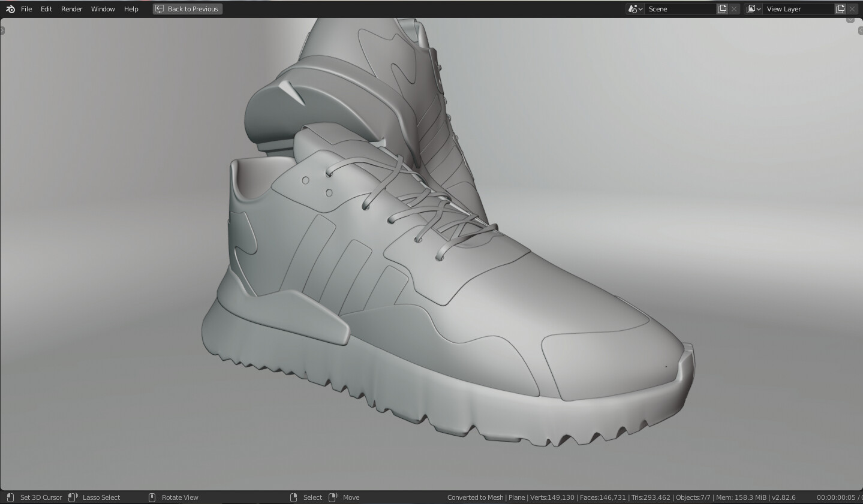The image size is (863, 504).
Task: Click the 'Tris:293,462' status entry
Action: tap(651, 497)
